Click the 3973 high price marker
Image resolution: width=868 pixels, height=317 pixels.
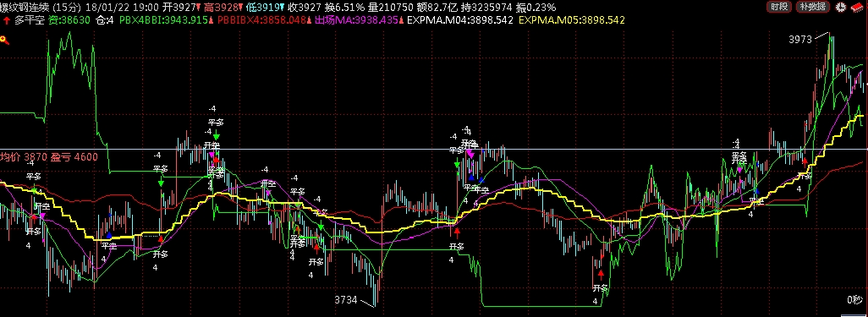click(x=800, y=39)
